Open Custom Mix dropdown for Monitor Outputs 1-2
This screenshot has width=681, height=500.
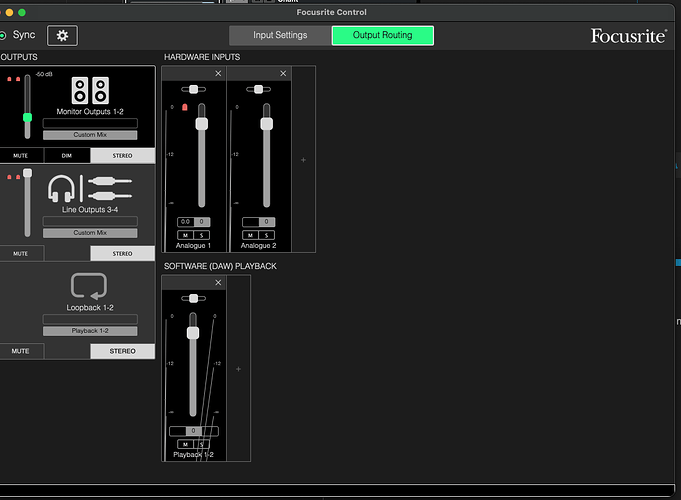coord(90,135)
